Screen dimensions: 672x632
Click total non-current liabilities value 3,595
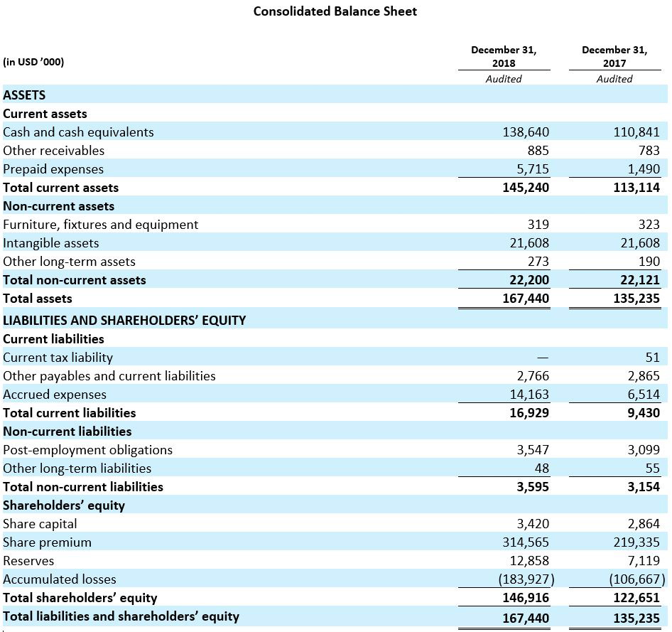[533, 487]
